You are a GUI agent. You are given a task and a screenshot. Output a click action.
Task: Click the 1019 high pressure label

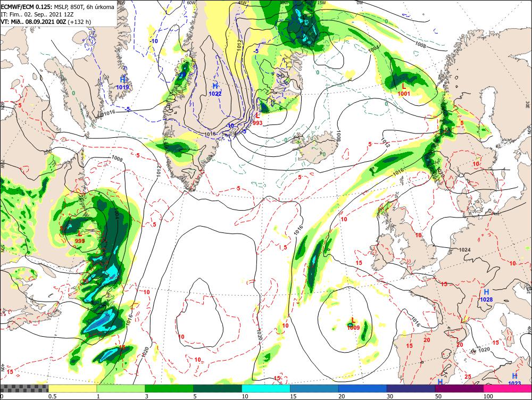(122, 87)
